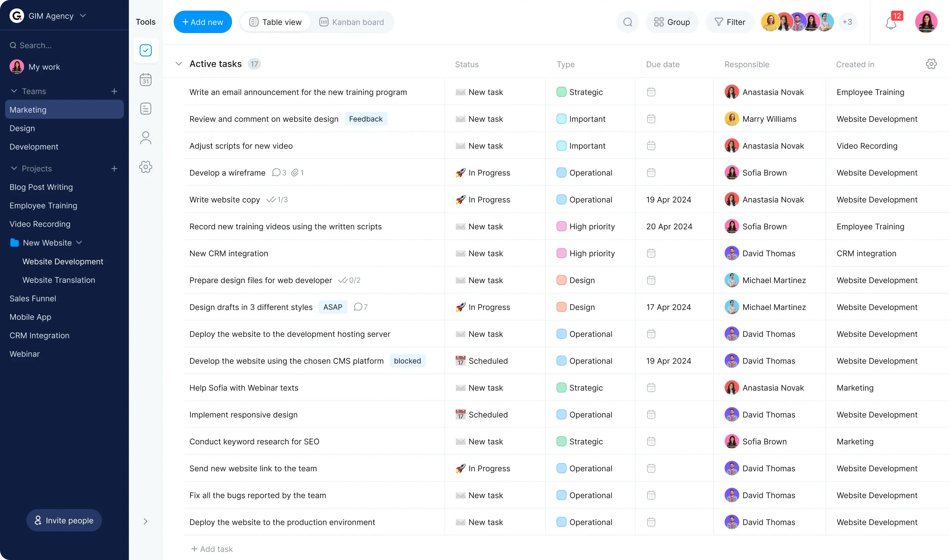Click the Kanban board view icon
This screenshot has height=560, width=949.
(324, 22)
